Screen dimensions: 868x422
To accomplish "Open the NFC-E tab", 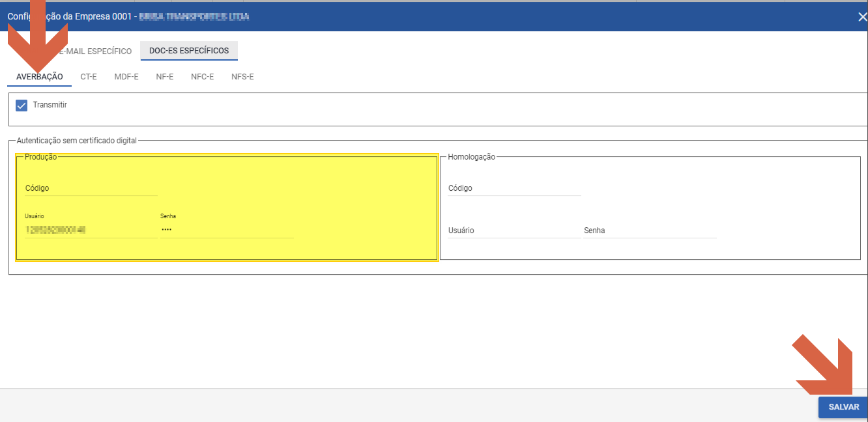I will point(203,77).
